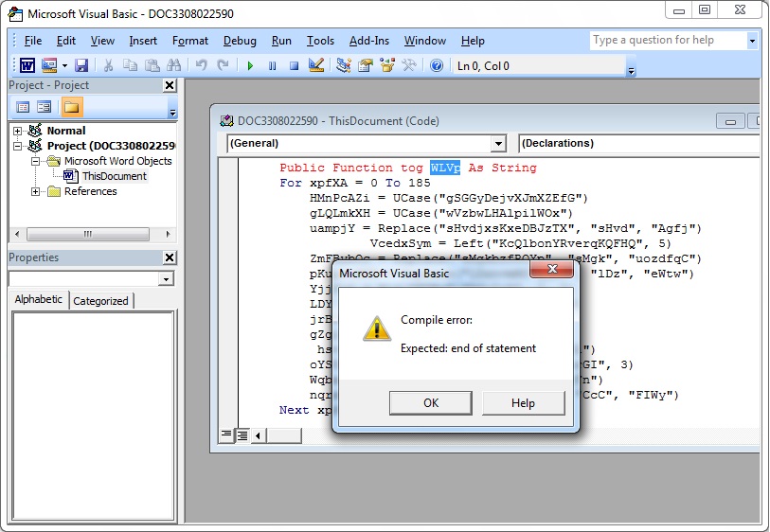Open the File menu
This screenshot has height=532, width=770.
(33, 41)
